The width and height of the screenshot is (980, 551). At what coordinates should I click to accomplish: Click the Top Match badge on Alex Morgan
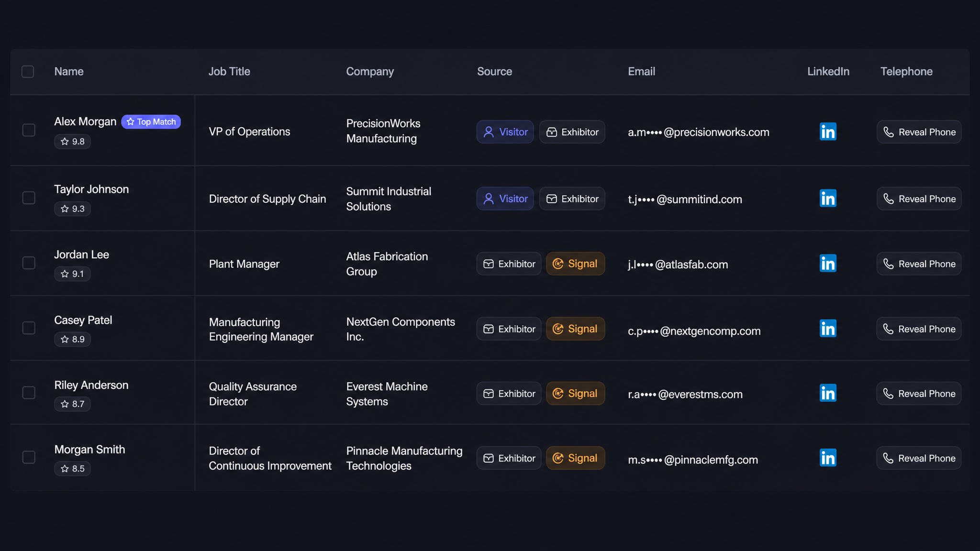click(x=151, y=121)
